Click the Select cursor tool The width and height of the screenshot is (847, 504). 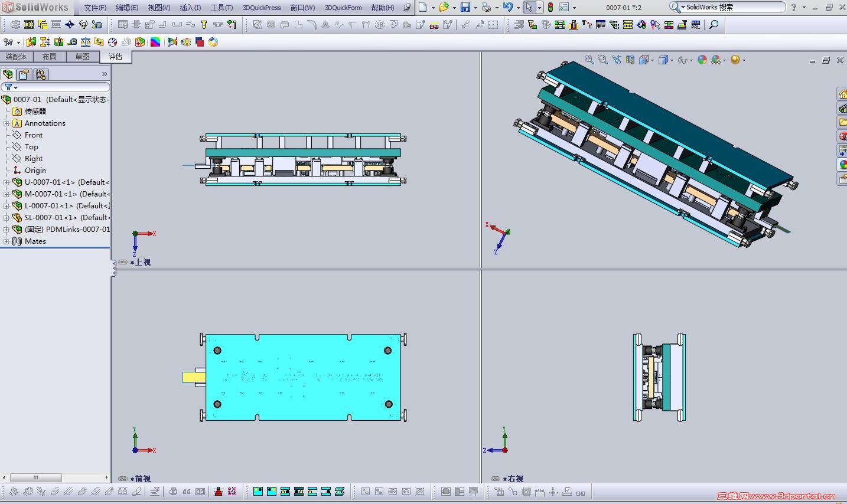(x=529, y=7)
